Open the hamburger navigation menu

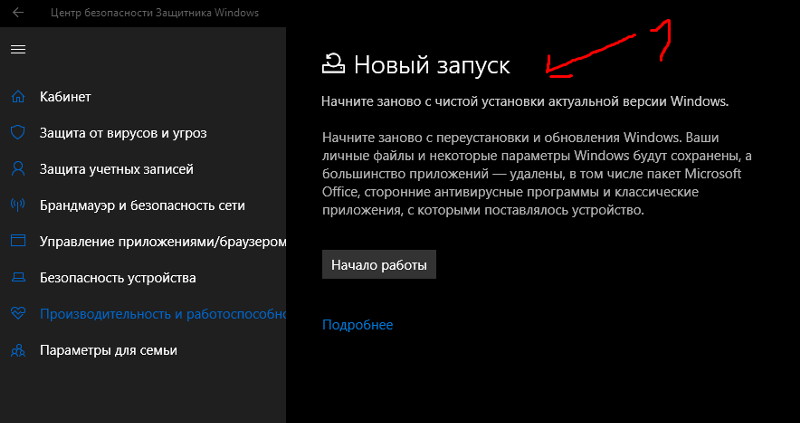pyautogui.click(x=18, y=49)
